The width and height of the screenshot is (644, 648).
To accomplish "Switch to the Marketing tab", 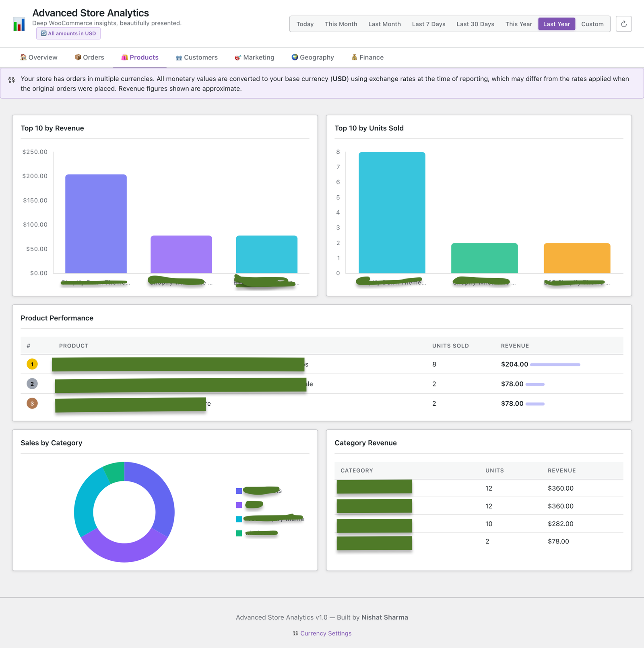I will click(x=255, y=57).
